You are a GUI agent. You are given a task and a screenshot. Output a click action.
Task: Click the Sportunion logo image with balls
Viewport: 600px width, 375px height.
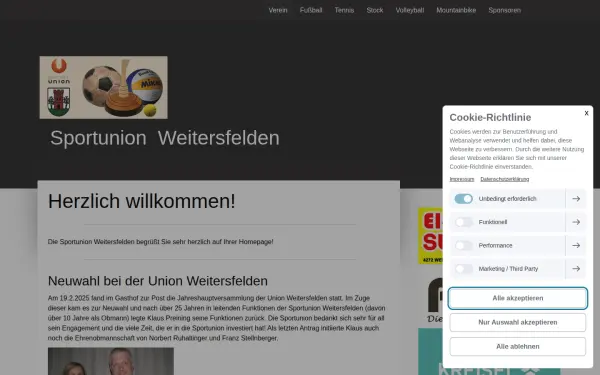point(103,87)
